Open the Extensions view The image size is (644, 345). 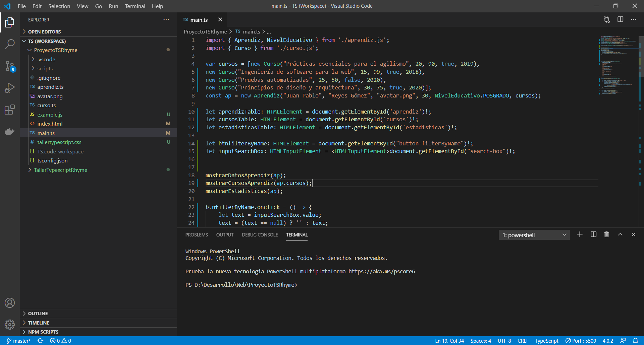[x=10, y=110]
